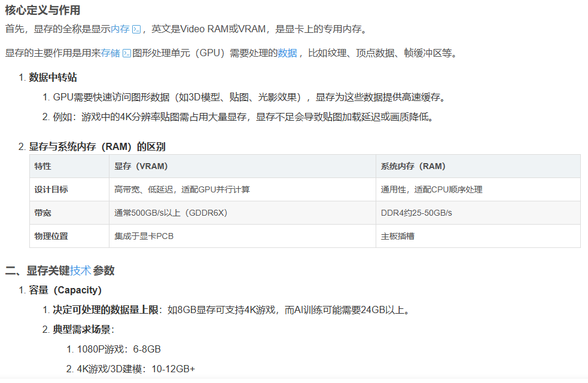Select the 显存（VRAM） column header
The height and width of the screenshot is (383, 588).
[x=141, y=166]
